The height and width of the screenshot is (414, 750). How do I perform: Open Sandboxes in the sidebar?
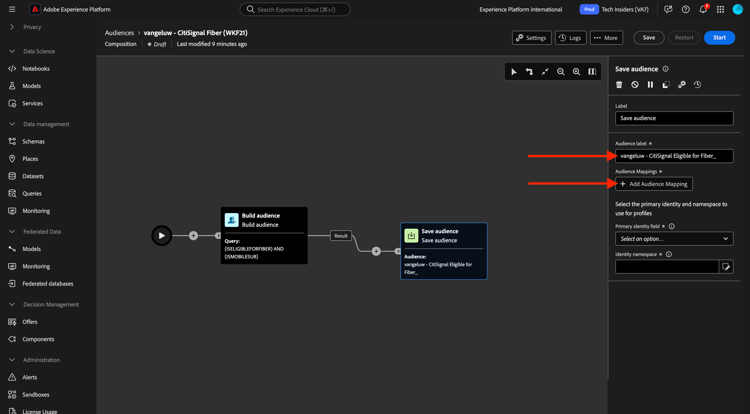point(35,395)
